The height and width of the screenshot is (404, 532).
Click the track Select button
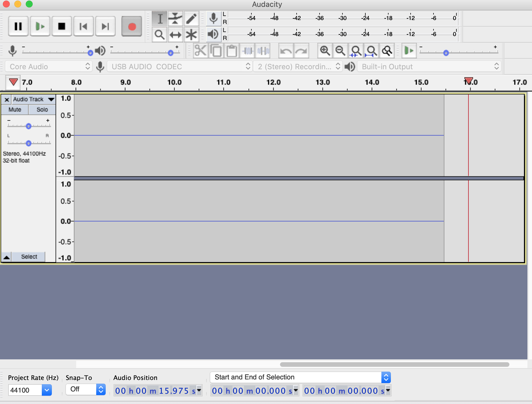point(29,257)
